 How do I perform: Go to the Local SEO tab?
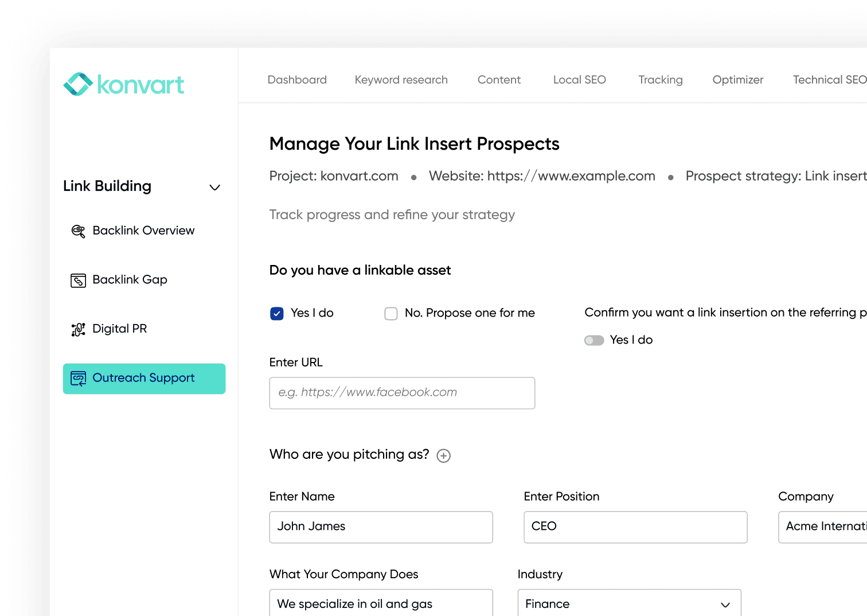coord(579,80)
